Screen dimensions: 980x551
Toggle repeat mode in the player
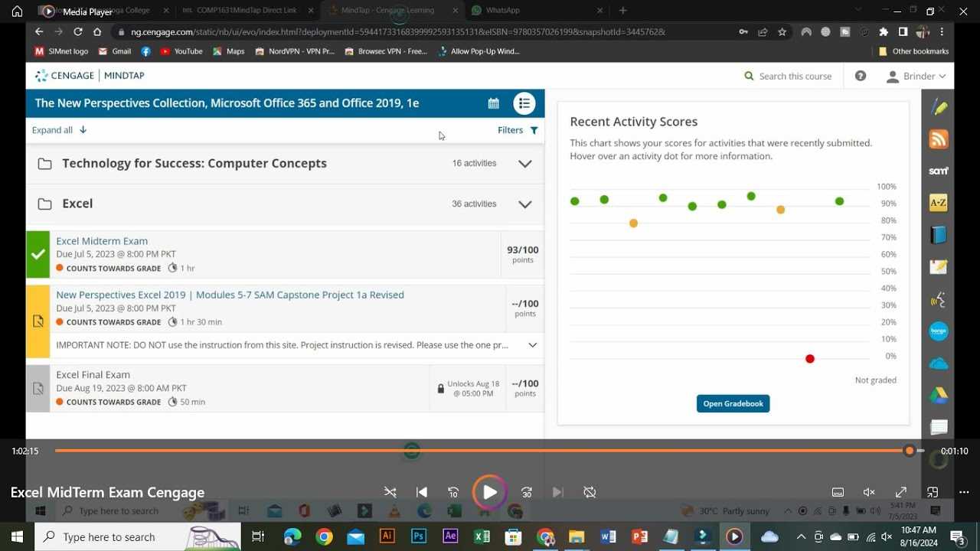coord(590,492)
